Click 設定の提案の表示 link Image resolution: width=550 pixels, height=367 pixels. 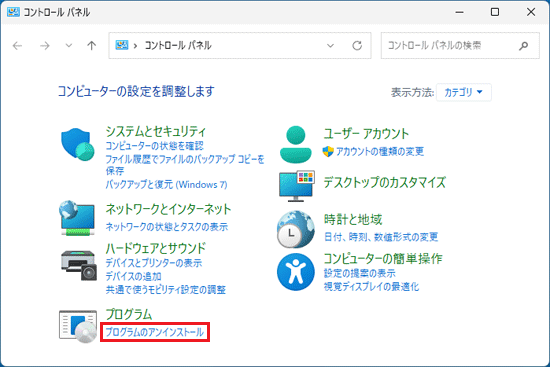(359, 273)
